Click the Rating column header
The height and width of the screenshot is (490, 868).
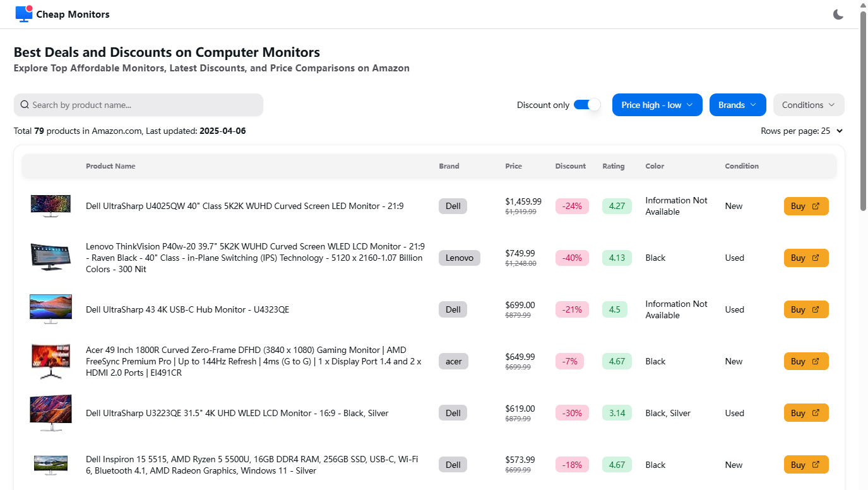point(613,166)
